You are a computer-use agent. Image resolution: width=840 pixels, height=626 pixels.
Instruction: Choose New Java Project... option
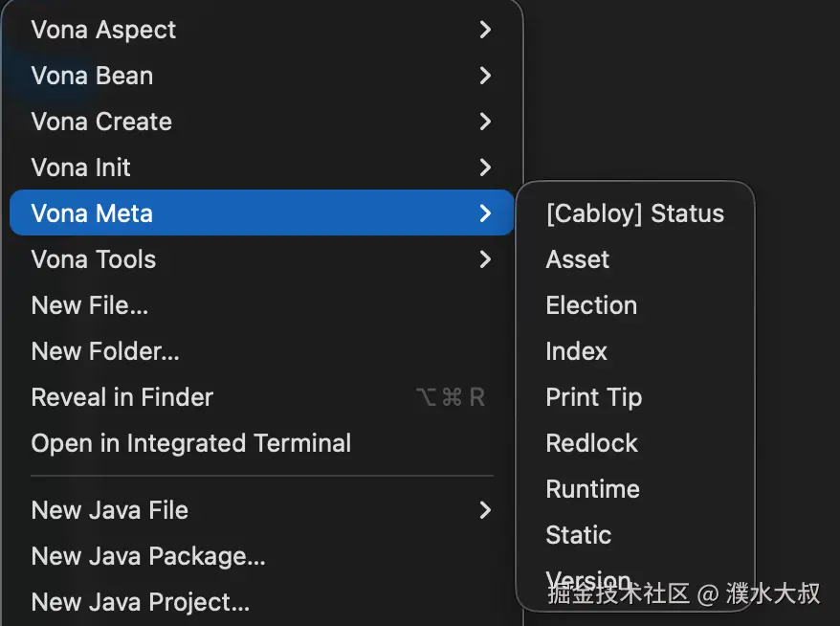(141, 602)
